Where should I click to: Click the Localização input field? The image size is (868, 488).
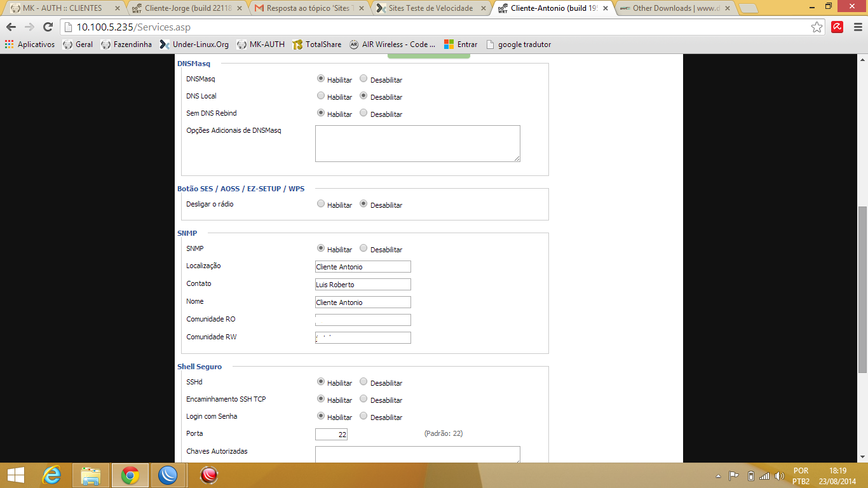[363, 267]
